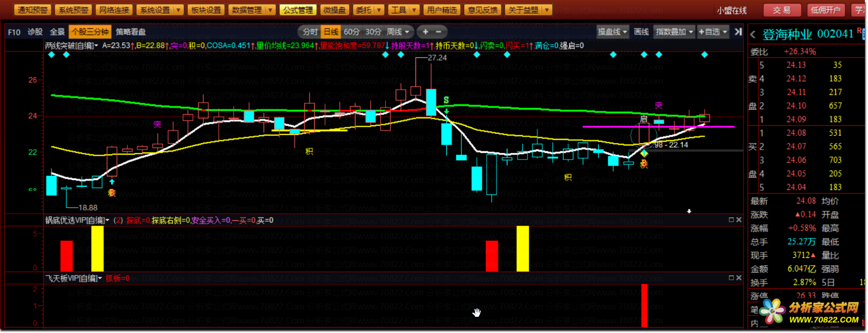868x333 pixels.
Task: Open the 系统预警 menu
Action: click(73, 10)
